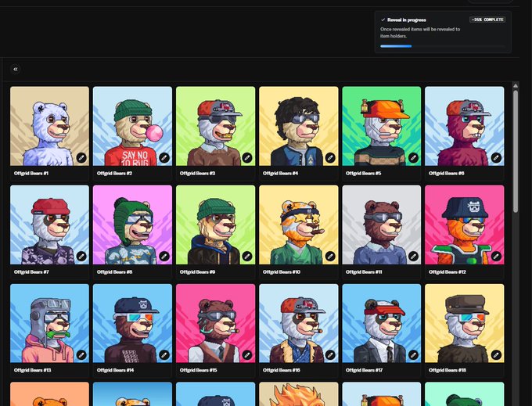Click edit pencil on Offgrid Bears #4
Image resolution: width=532 pixels, height=406 pixels.
pos(330,157)
